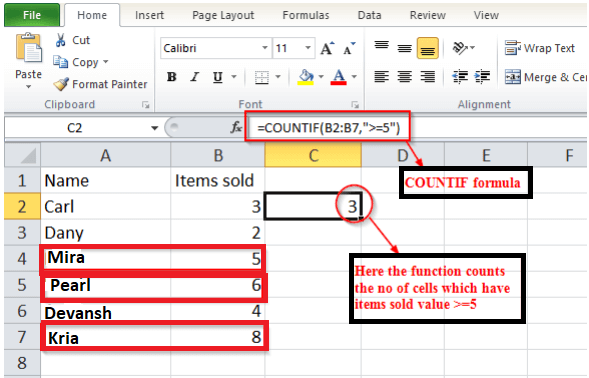Switch to the Formulas tab

pyautogui.click(x=306, y=15)
